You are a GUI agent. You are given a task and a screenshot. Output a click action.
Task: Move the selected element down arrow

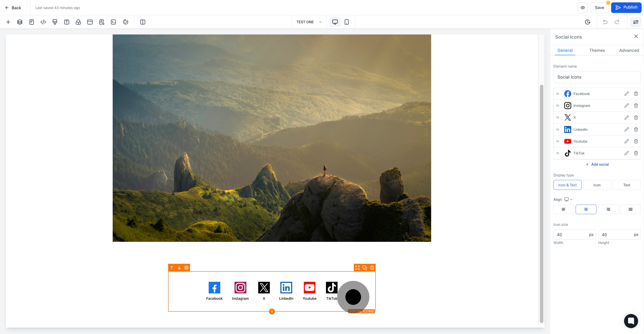pos(179,268)
